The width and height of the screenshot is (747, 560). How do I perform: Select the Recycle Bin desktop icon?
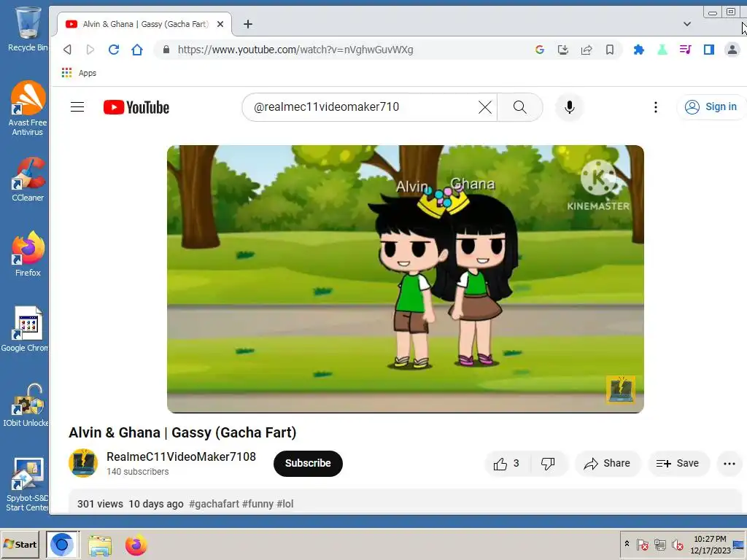click(x=28, y=29)
